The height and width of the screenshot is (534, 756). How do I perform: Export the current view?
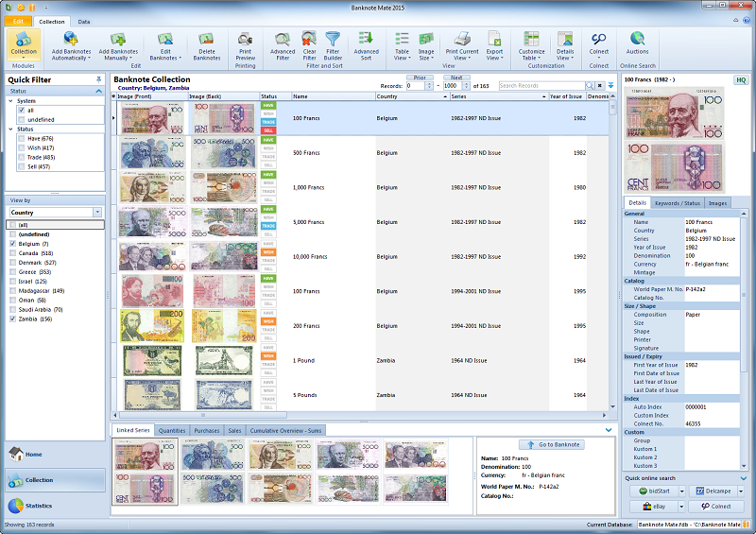tap(494, 45)
